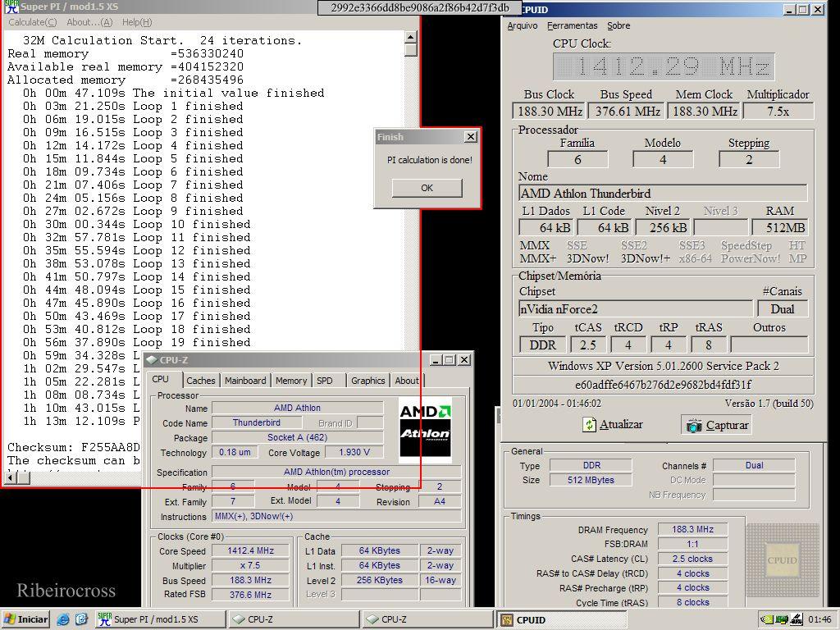Click the Loop 10 finished line
Viewport: 840px width, 630px height.
pyautogui.click(x=137, y=225)
